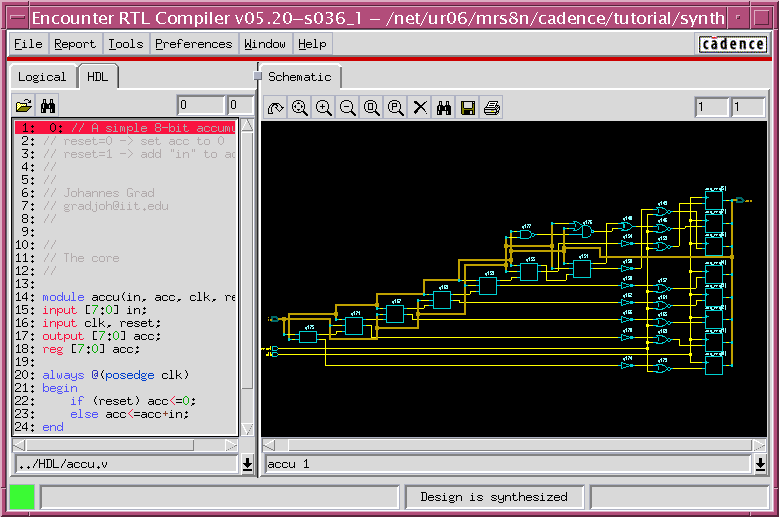
Task: Click code line 7 '// gradjoh@iit.edu'
Action: pyautogui.click(x=105, y=206)
